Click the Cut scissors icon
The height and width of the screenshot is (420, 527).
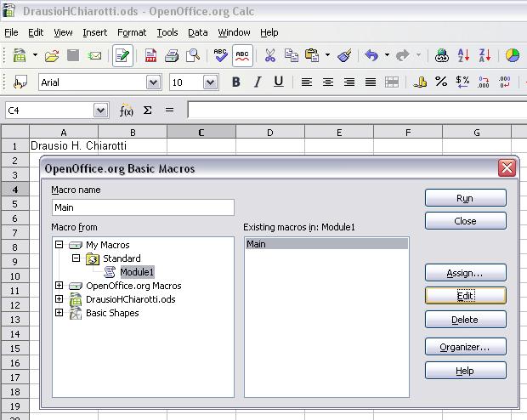coord(270,55)
